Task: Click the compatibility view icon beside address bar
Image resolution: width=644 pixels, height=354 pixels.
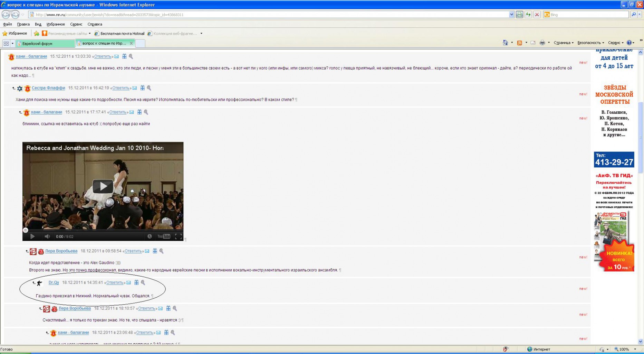Action: [x=519, y=15]
